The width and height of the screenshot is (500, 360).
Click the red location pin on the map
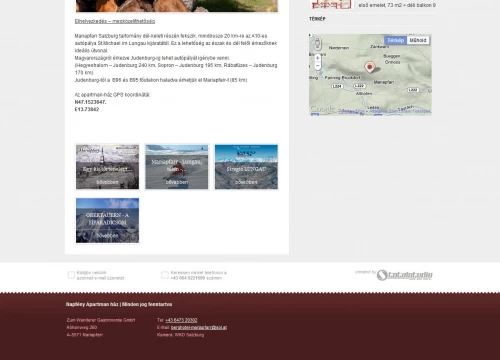coord(369,67)
